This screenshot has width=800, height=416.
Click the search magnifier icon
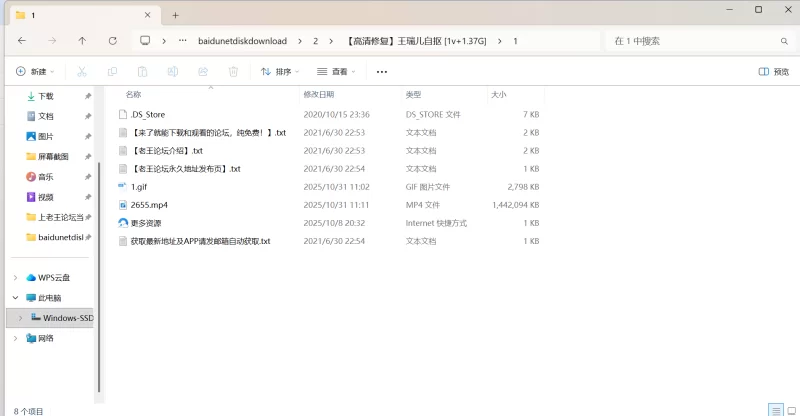click(x=784, y=41)
